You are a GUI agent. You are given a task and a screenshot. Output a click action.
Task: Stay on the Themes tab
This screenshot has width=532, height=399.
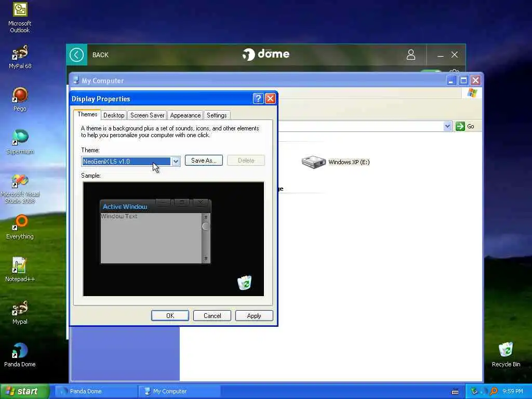(87, 114)
